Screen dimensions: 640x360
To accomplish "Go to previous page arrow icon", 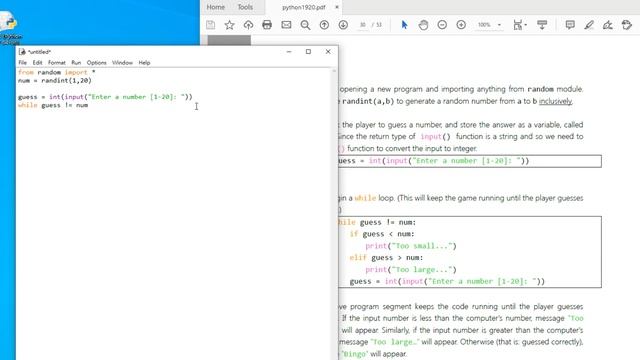I will [x=324, y=25].
